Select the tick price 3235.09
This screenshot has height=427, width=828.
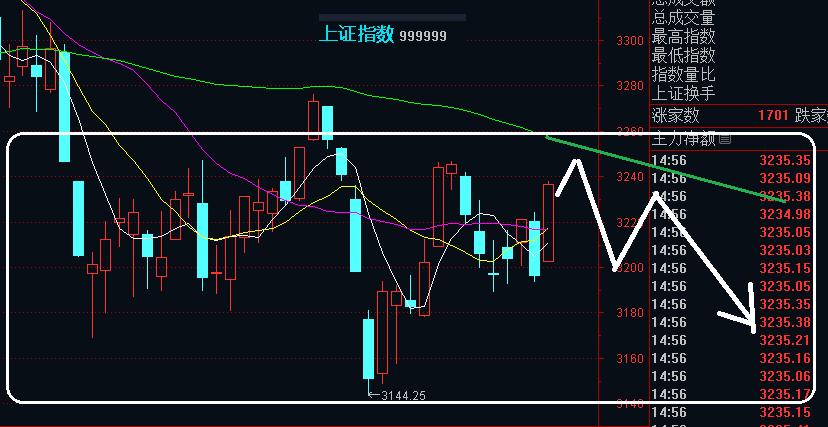[786, 178]
